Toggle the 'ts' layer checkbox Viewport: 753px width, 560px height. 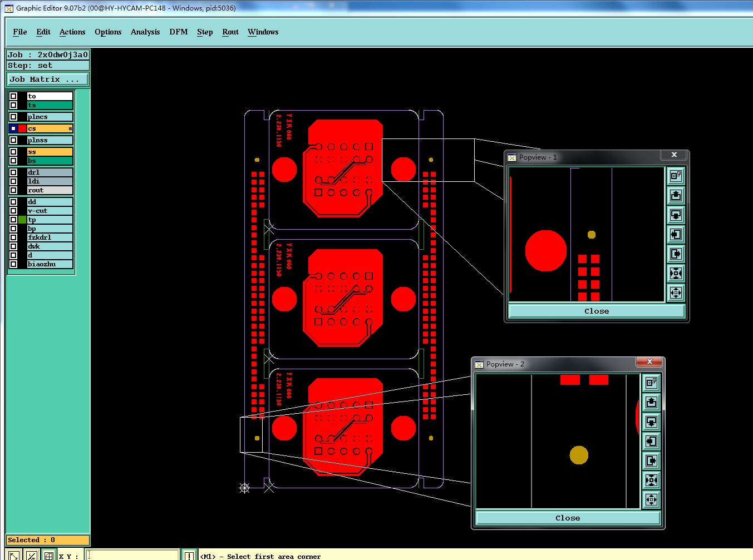coord(13,105)
